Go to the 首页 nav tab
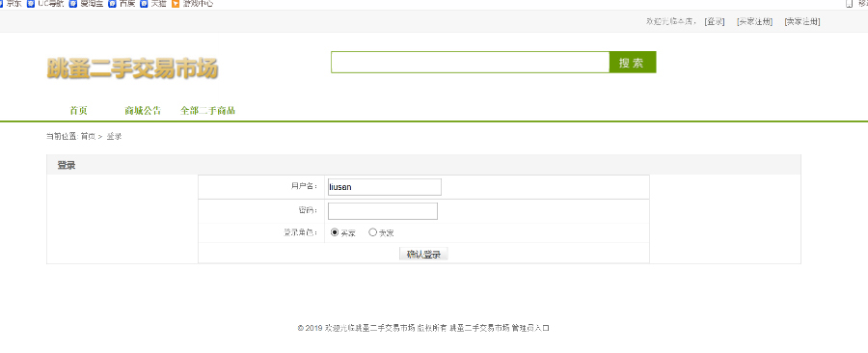 tap(79, 111)
